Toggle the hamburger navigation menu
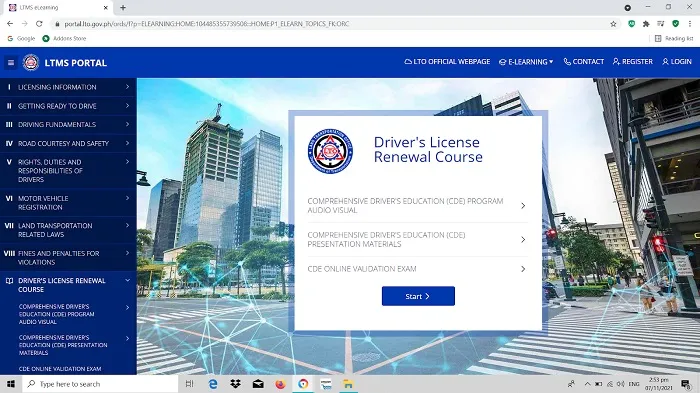The width and height of the screenshot is (700, 393). tap(11, 63)
